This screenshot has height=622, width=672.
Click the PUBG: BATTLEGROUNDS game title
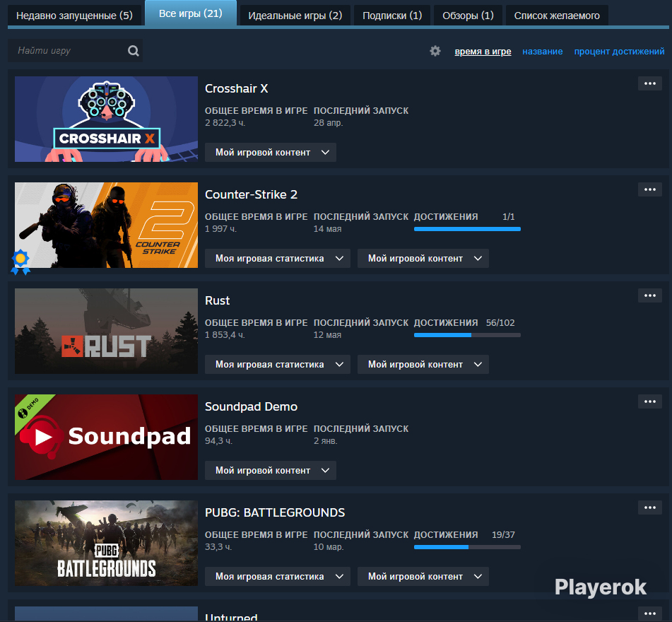pos(275,512)
